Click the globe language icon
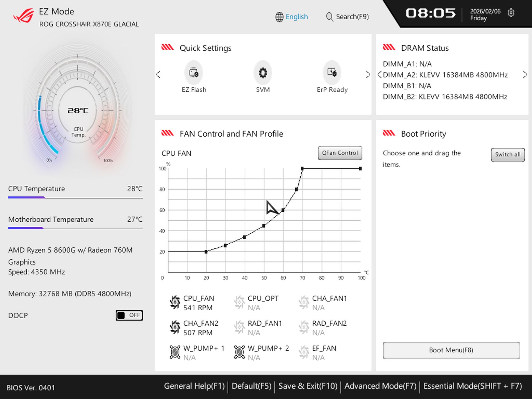This screenshot has width=532, height=399. (x=279, y=17)
